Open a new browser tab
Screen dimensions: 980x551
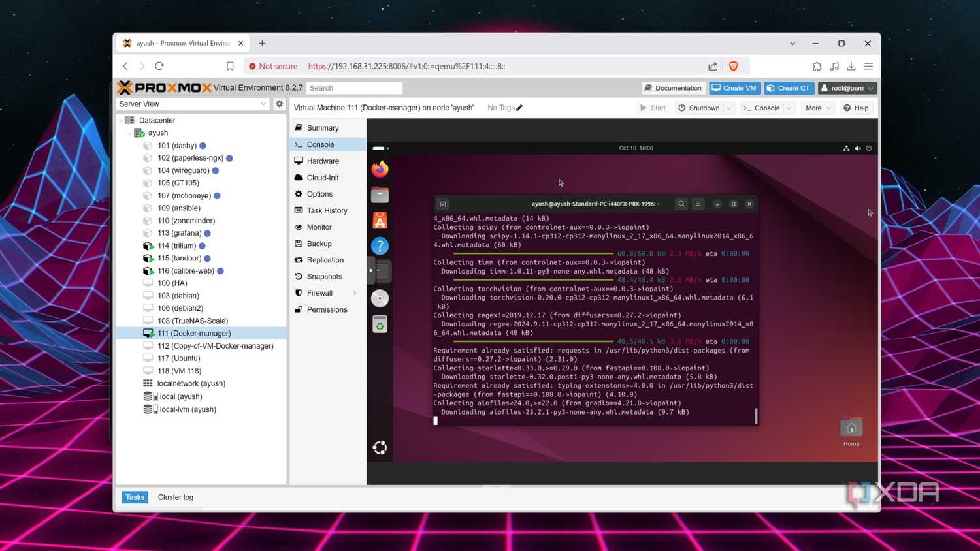(x=262, y=43)
